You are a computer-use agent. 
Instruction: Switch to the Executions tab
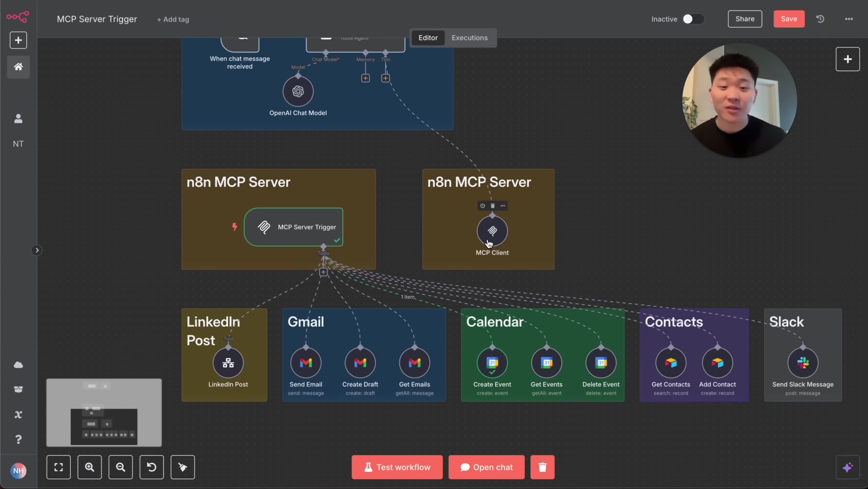pos(469,38)
